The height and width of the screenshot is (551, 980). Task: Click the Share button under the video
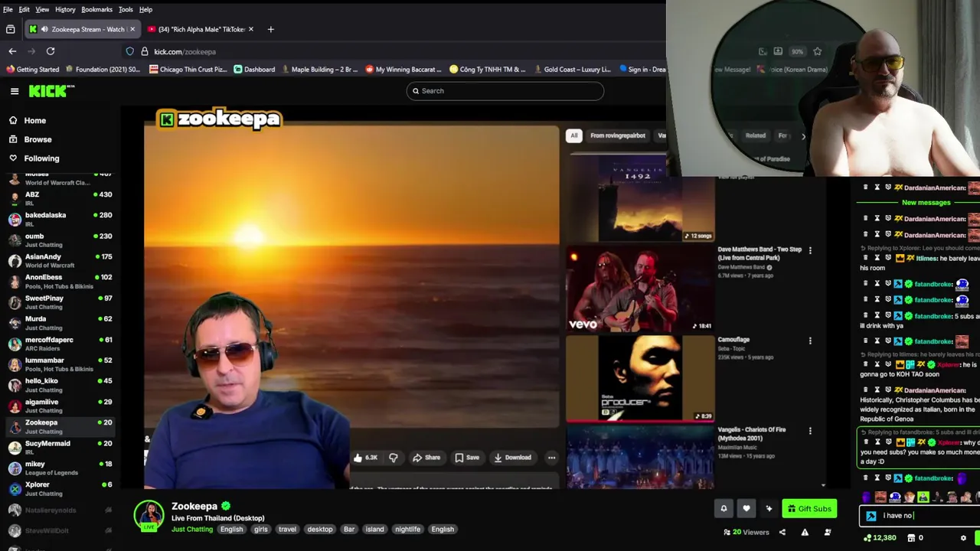(426, 458)
